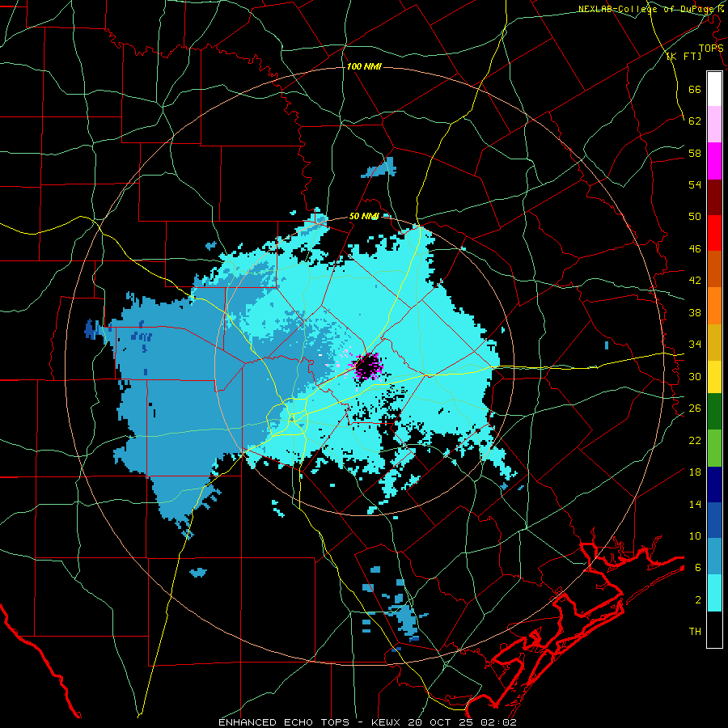
Task: Click the legend value "6"
Action: pyautogui.click(x=698, y=568)
